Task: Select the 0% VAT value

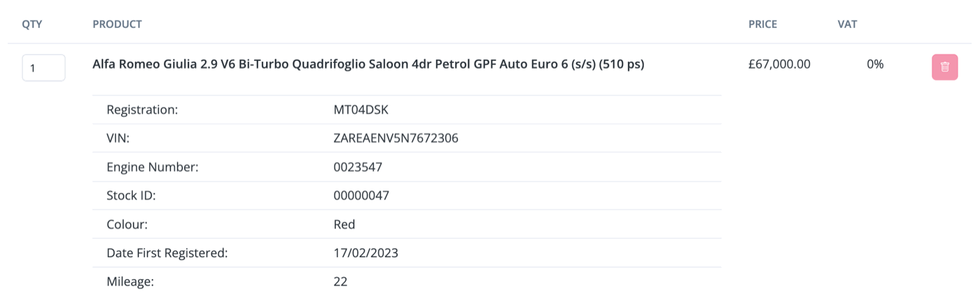Action: [x=875, y=64]
